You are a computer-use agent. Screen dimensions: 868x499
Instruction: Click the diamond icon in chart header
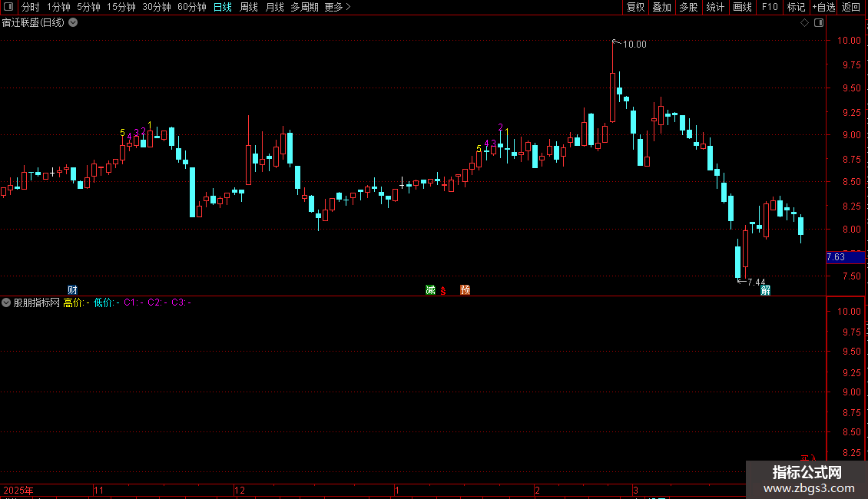point(805,23)
